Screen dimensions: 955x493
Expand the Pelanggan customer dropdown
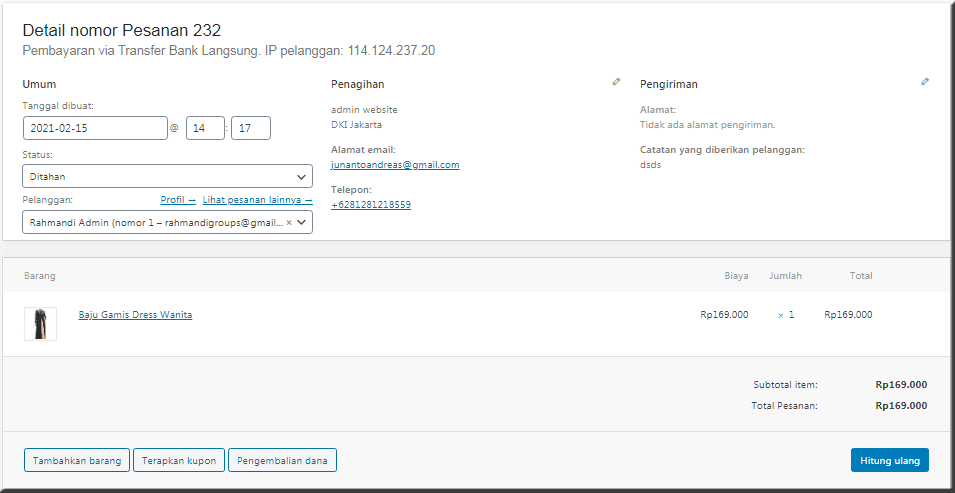[x=302, y=223]
